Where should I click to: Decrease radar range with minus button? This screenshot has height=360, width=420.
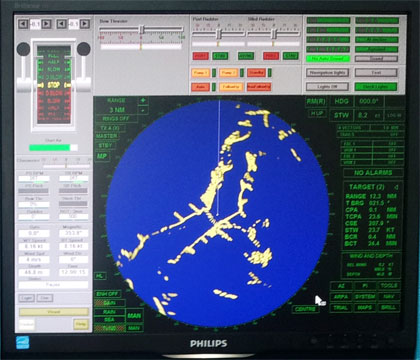[143, 109]
